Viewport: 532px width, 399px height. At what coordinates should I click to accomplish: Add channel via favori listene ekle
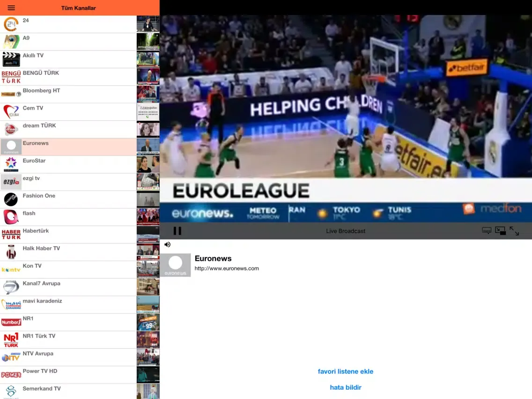[346, 371]
